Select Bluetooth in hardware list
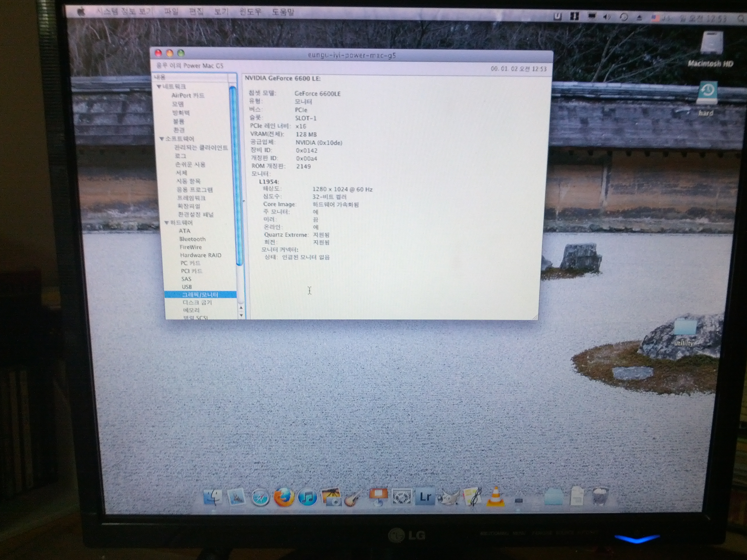 (x=192, y=239)
